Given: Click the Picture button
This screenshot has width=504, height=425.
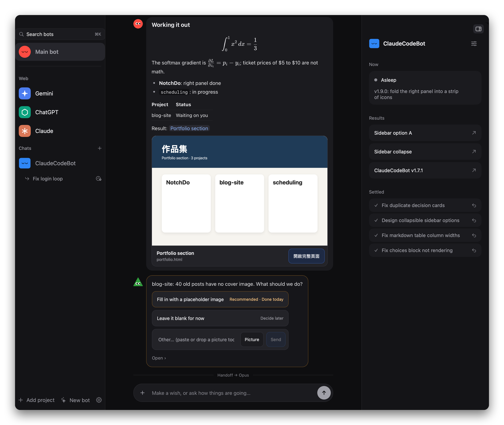Looking at the screenshot, I should click(x=252, y=339).
